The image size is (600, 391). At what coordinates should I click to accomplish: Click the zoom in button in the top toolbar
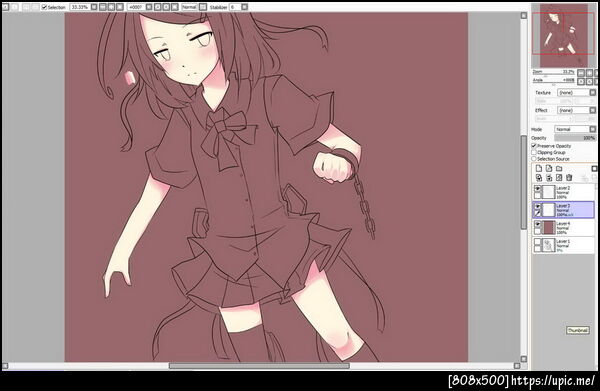tap(111, 7)
